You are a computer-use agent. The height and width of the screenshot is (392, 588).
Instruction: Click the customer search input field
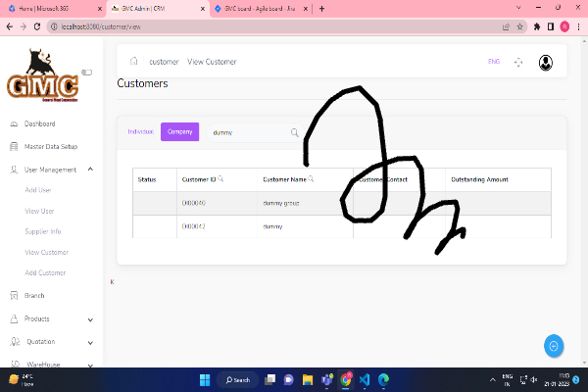click(x=248, y=132)
